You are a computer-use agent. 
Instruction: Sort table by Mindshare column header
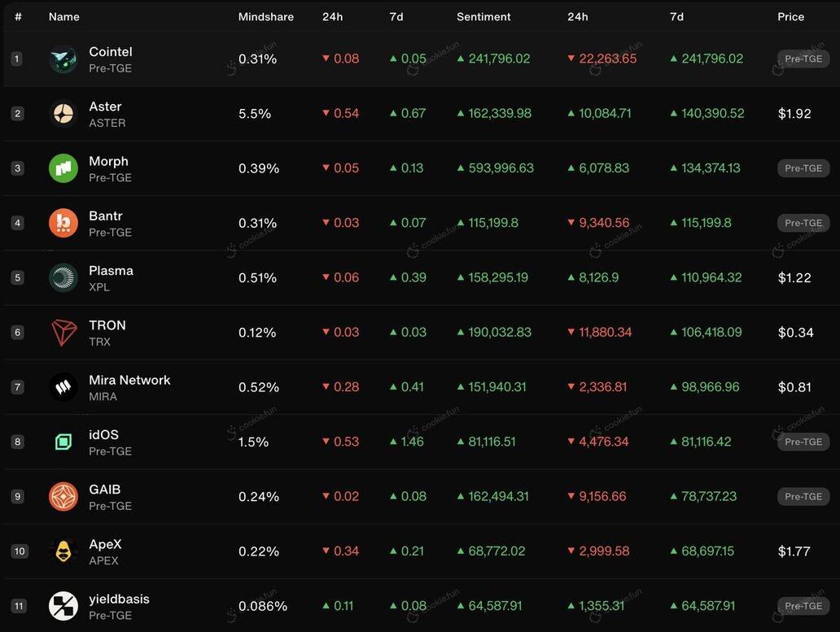click(266, 17)
